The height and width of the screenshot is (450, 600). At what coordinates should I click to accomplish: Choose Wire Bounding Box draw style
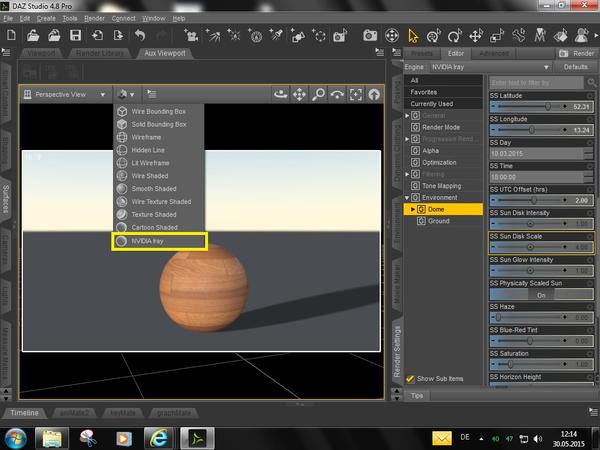click(159, 111)
